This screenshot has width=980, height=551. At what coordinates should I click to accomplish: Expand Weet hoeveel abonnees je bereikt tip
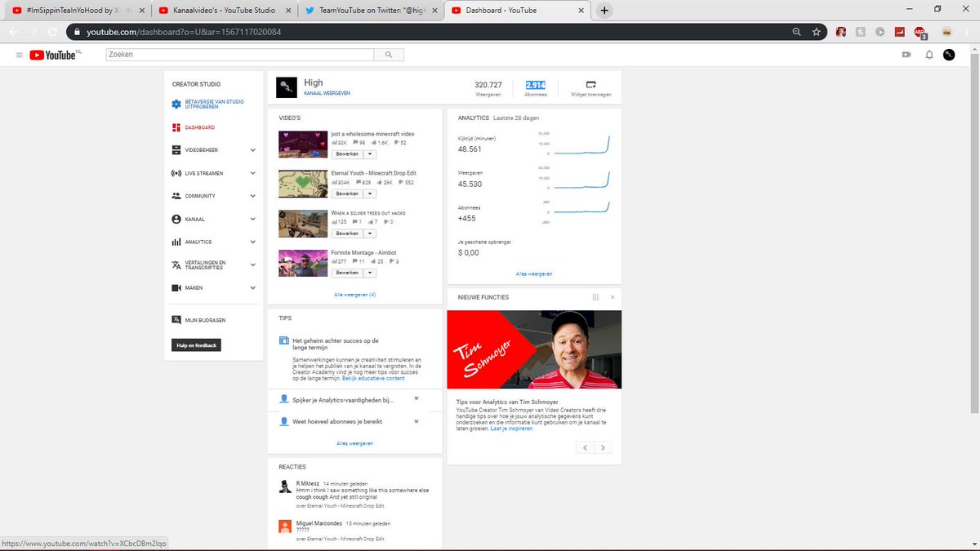point(416,421)
